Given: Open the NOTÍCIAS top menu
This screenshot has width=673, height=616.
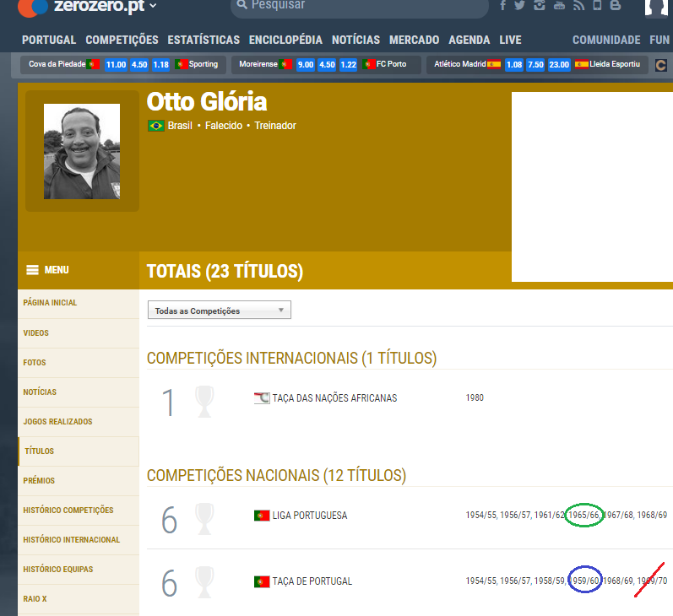Looking at the screenshot, I should click(355, 40).
